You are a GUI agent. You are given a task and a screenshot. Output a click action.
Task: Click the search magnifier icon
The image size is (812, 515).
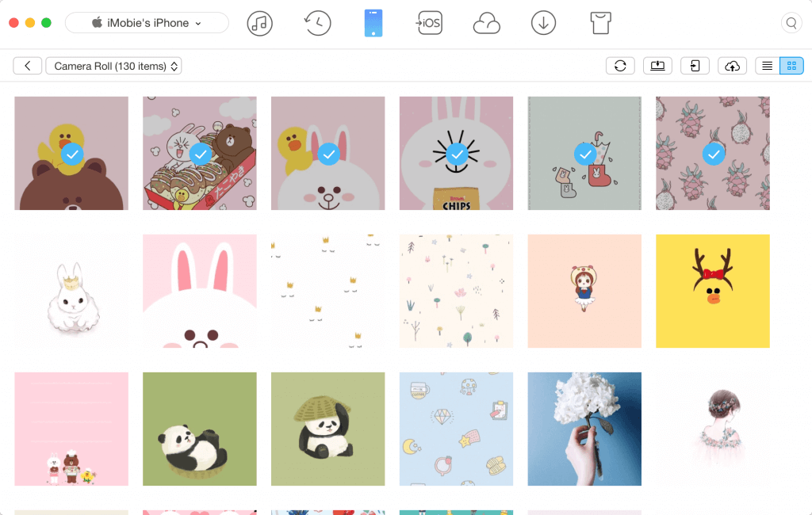[x=791, y=23]
